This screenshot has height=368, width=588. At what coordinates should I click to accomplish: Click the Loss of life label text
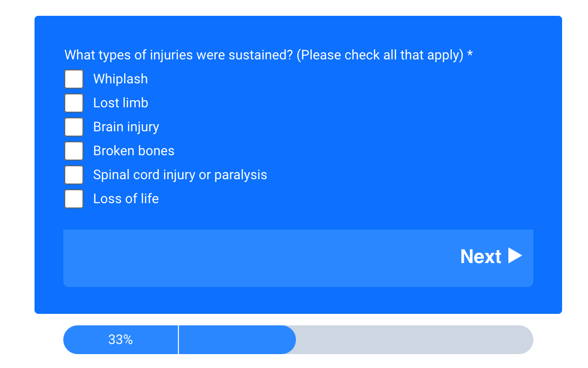pos(126,199)
